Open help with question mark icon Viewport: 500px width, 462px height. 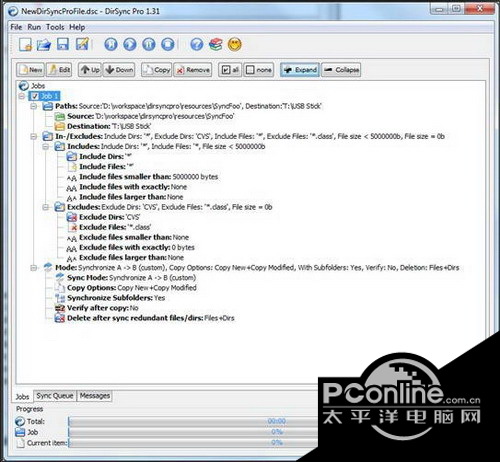coord(197,44)
